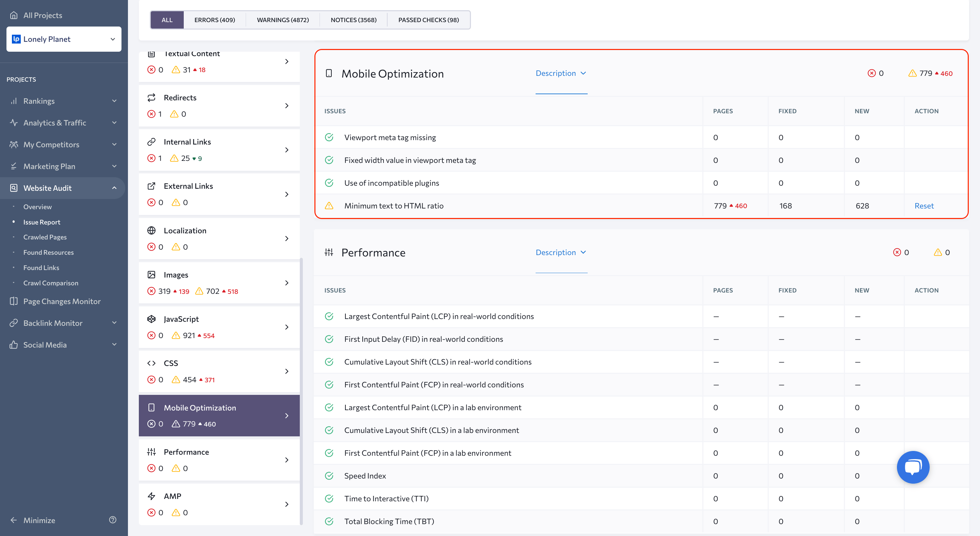Toggle the Issue Report menu item
Viewport: 980px width, 536px height.
click(x=42, y=221)
